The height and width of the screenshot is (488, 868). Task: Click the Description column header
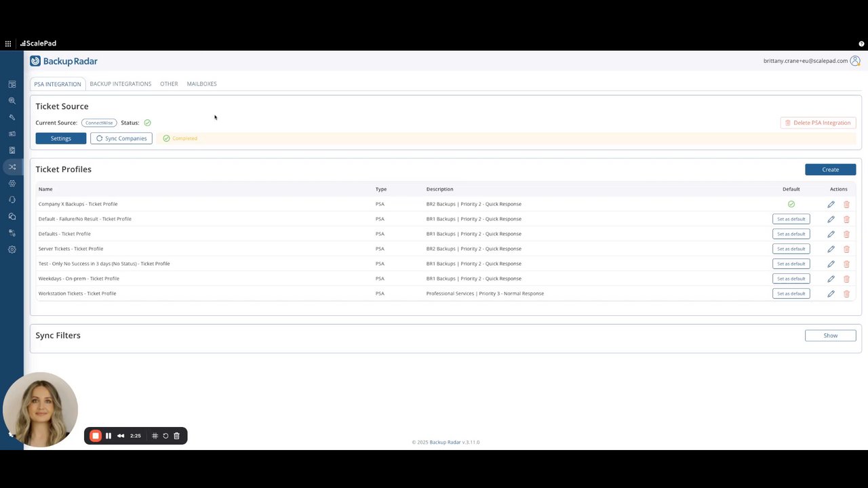[439, 189]
